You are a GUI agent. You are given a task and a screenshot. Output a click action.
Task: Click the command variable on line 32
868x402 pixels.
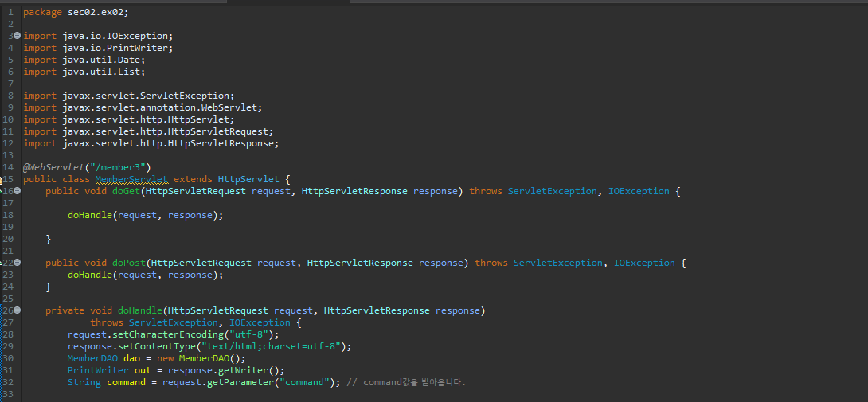[x=126, y=382]
